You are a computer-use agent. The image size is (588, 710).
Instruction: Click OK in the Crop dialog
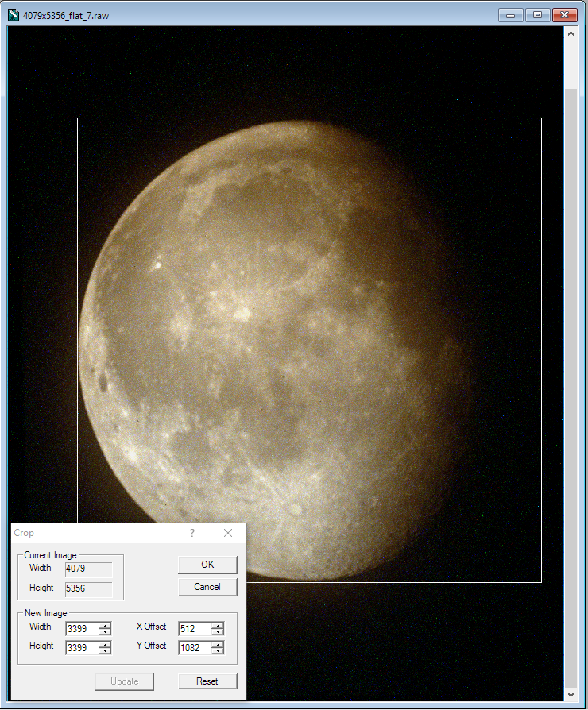207,565
